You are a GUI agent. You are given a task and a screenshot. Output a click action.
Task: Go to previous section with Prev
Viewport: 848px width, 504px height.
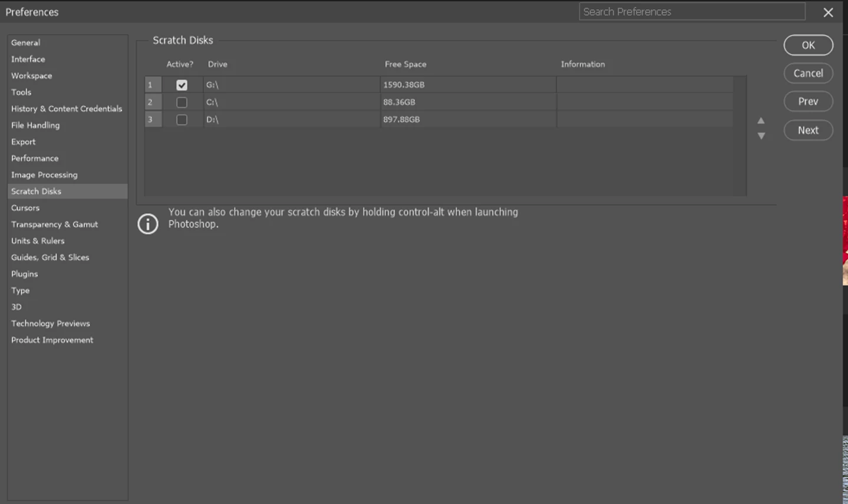pos(808,101)
